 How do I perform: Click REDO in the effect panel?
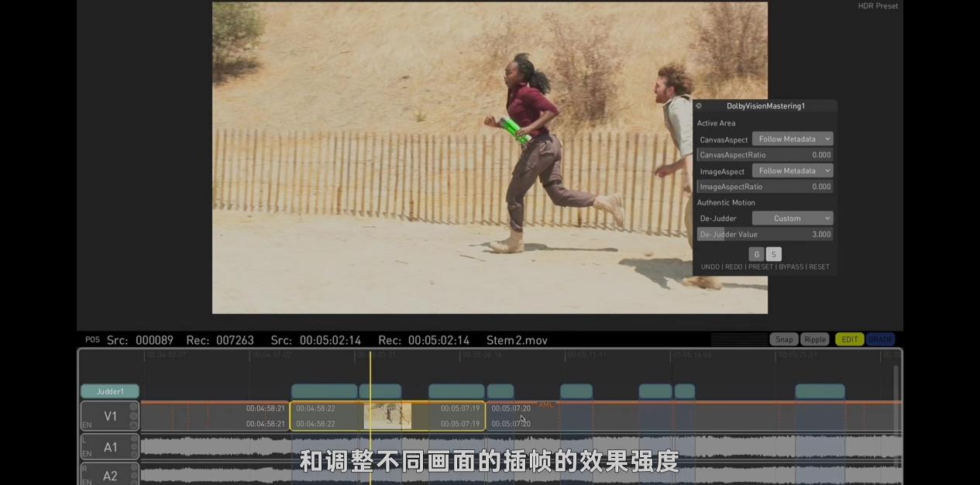(734, 267)
